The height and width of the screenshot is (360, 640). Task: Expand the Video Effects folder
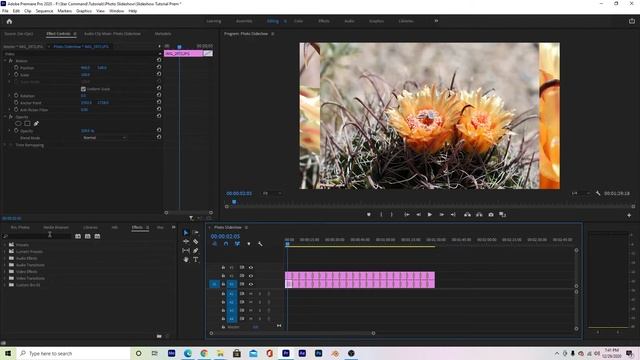point(5,271)
